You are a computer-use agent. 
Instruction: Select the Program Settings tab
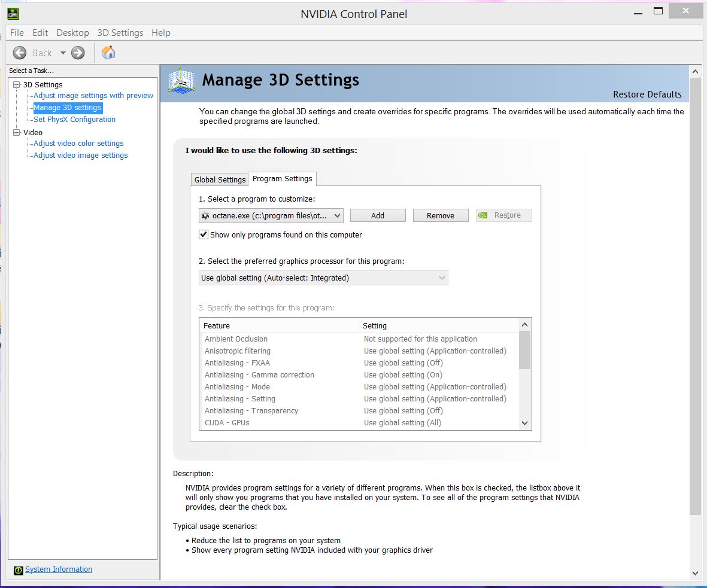pyautogui.click(x=282, y=178)
